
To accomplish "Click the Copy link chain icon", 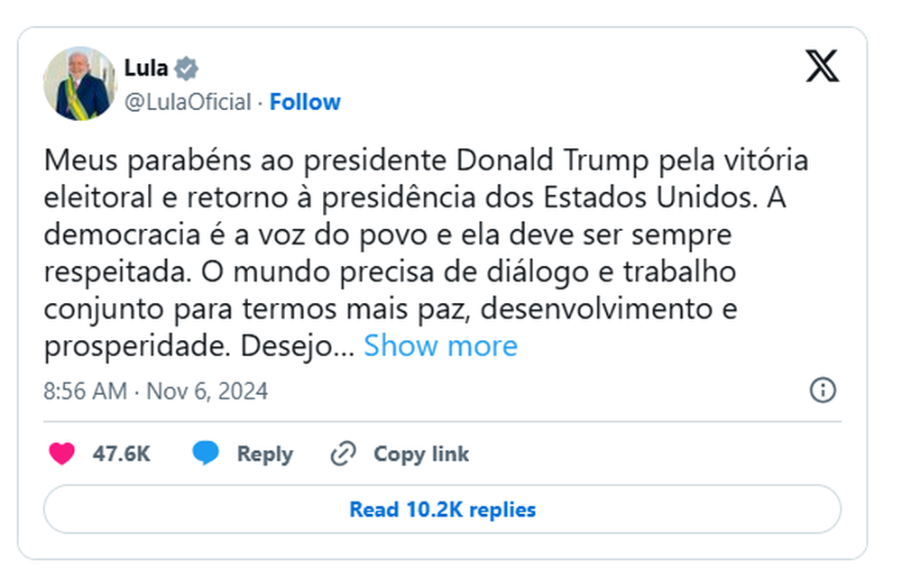I will [x=343, y=454].
